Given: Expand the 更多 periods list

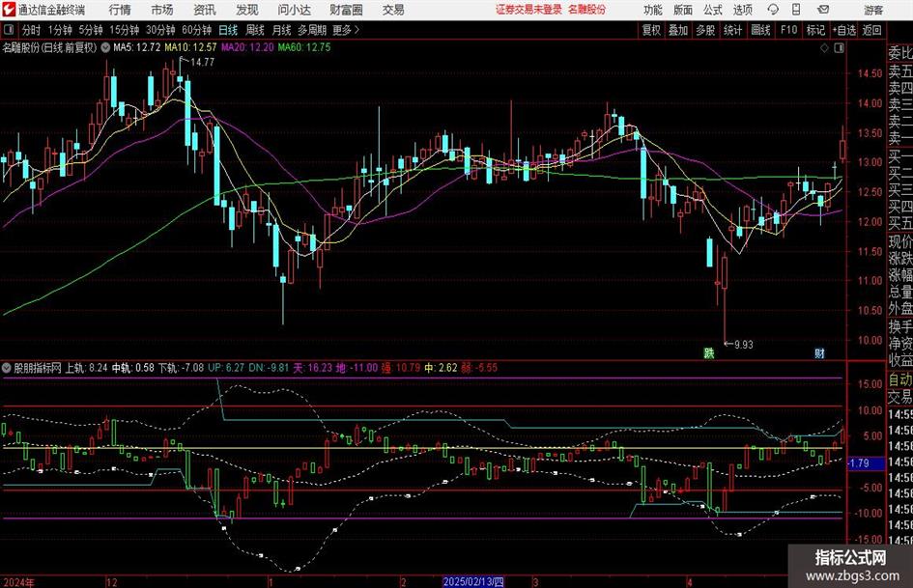Looking at the screenshot, I should coord(346,30).
